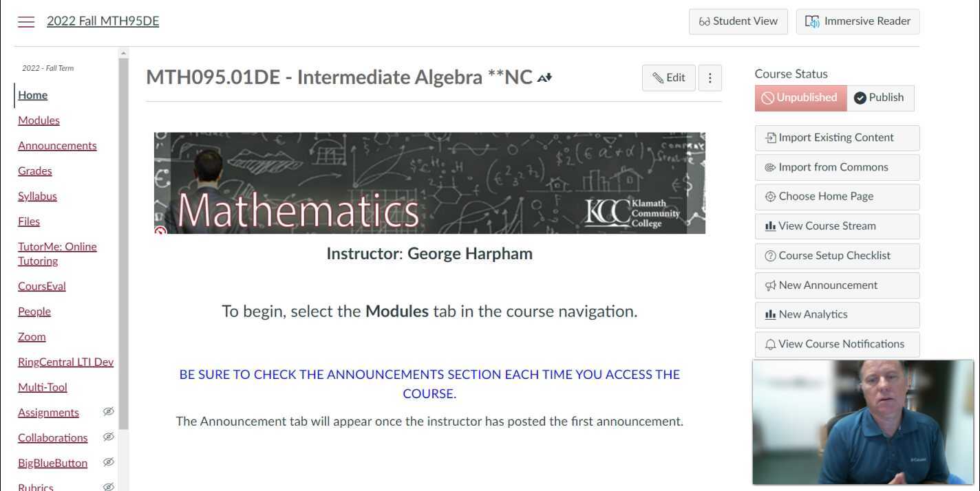The image size is (980, 491).
Task: Click the Import from Commons icon
Action: (x=770, y=167)
